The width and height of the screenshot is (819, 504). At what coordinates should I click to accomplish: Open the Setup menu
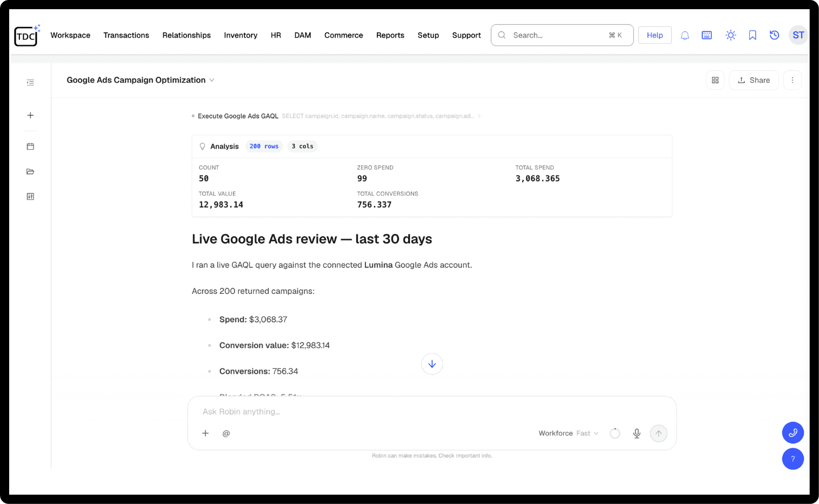click(x=428, y=35)
